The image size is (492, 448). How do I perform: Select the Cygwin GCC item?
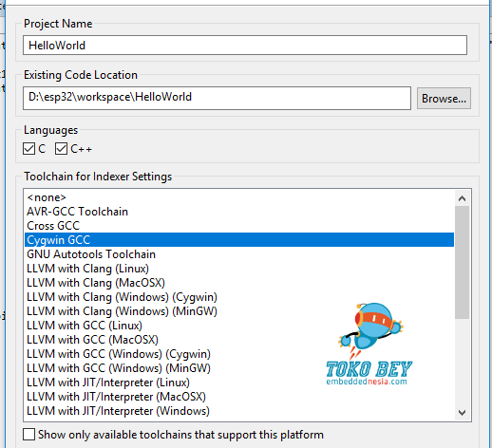tap(239, 240)
